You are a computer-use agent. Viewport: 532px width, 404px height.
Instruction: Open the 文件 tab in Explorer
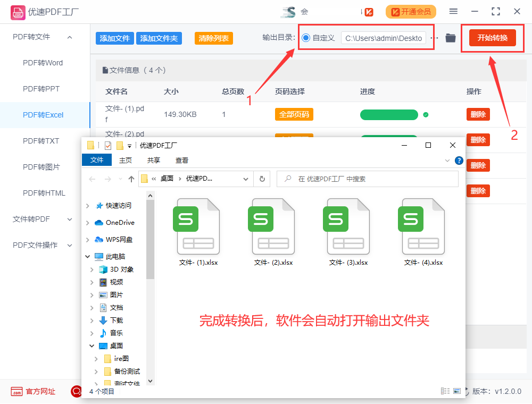[97, 159]
